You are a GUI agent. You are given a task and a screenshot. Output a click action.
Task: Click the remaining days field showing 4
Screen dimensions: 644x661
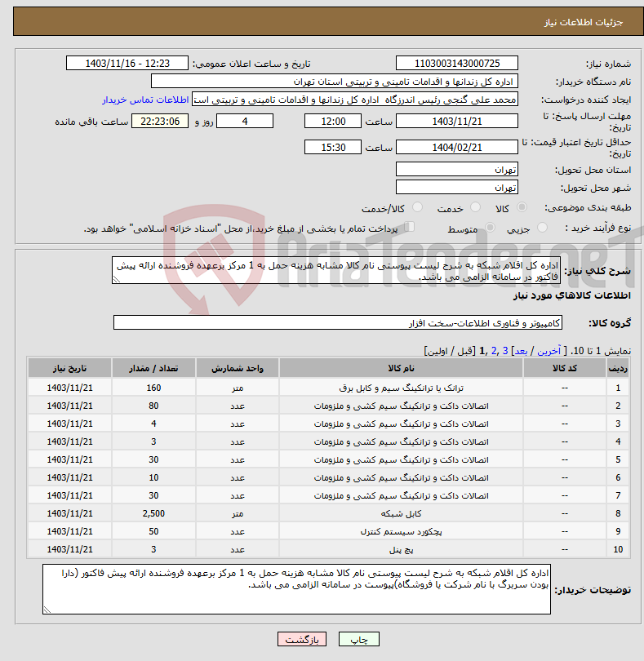tap(245, 122)
